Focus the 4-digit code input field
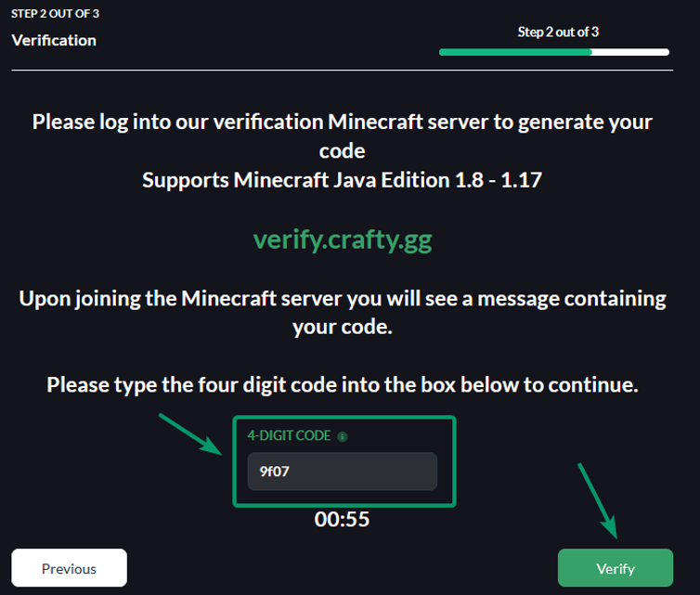The image size is (700, 595). (343, 472)
